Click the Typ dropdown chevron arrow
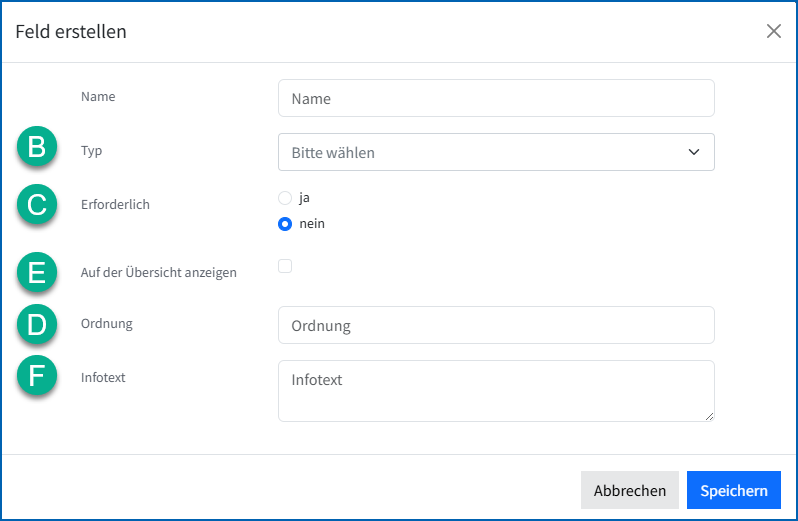The width and height of the screenshot is (798, 521). coord(694,152)
